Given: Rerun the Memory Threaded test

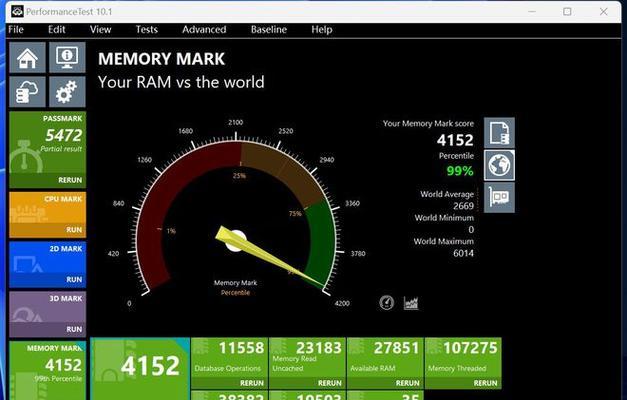Looking at the screenshot, I should tap(485, 383).
